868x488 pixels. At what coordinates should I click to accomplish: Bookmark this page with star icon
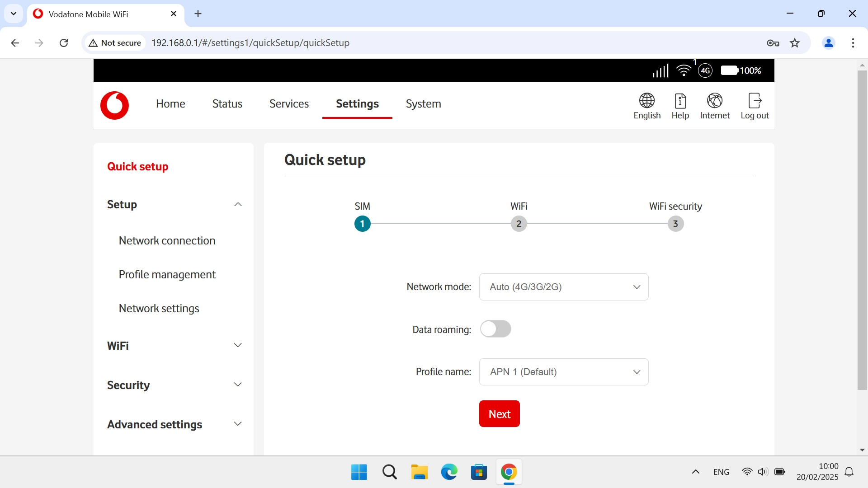(795, 43)
